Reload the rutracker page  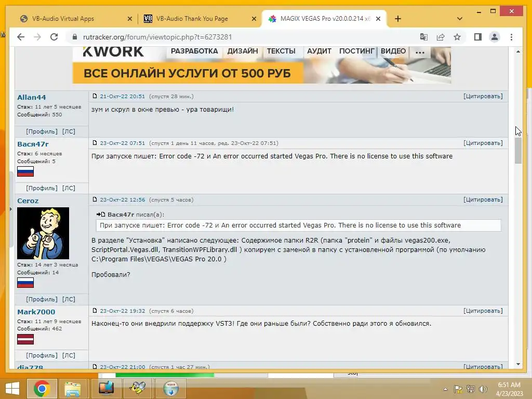tap(54, 37)
